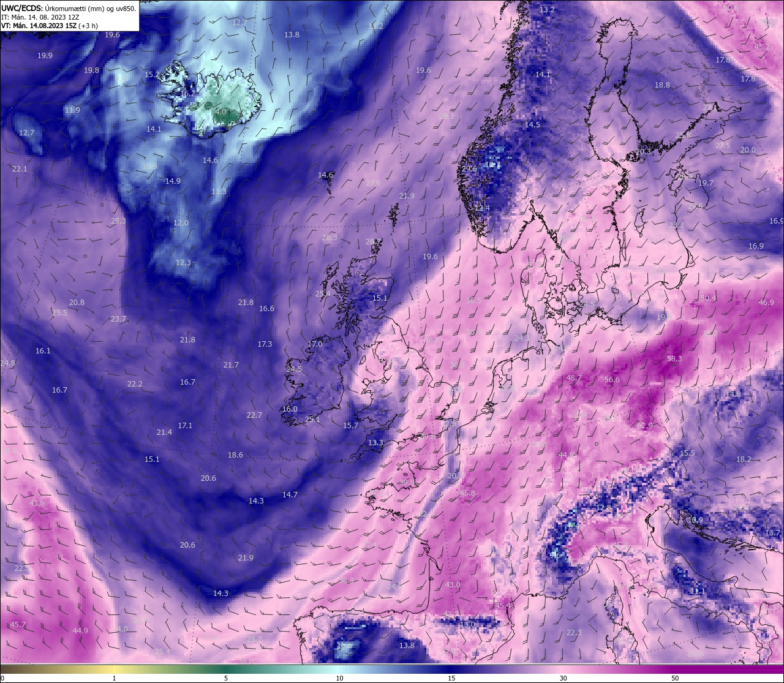784x683 pixels.
Task: Click the map value 17.0 over Ireland
Action: (x=315, y=344)
